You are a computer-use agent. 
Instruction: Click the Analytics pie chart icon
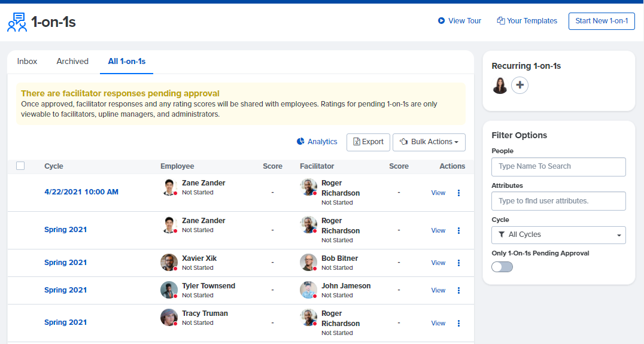coord(300,142)
